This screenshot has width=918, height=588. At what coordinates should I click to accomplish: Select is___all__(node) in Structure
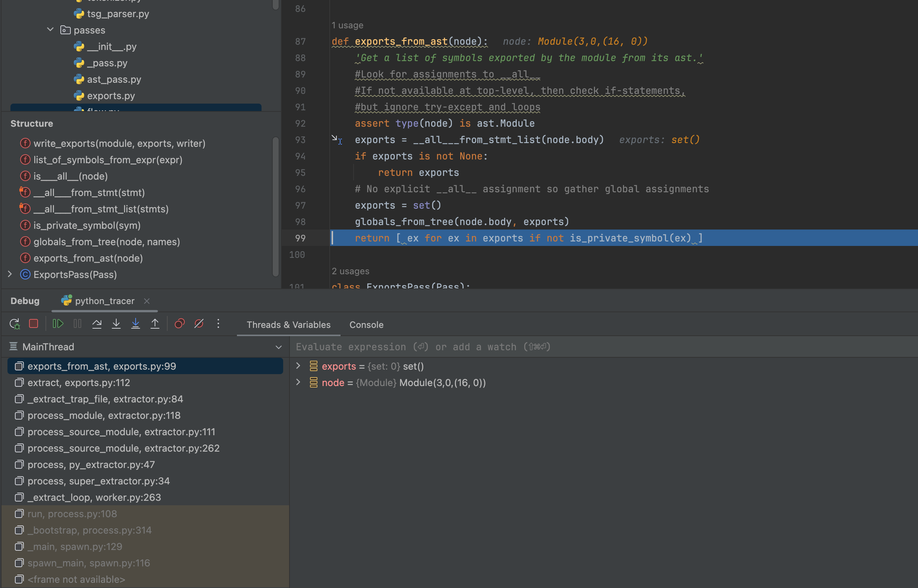coord(70,176)
